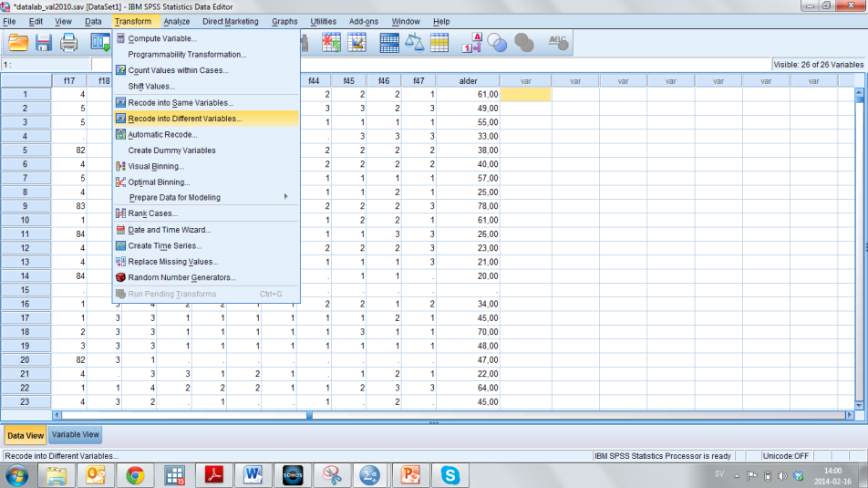Choose Count Values within Cases

pyautogui.click(x=206, y=70)
